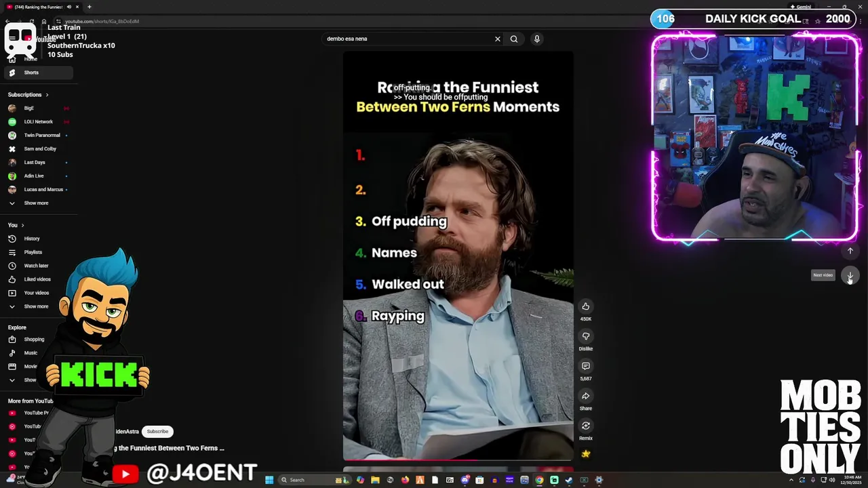Dislike the current short
The height and width of the screenshot is (488, 868).
click(x=586, y=336)
